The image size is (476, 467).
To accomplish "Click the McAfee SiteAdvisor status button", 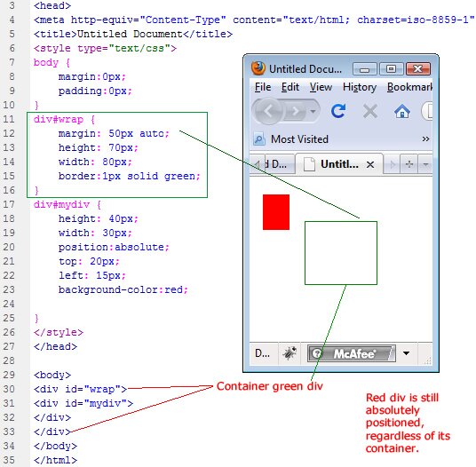I will point(352,353).
